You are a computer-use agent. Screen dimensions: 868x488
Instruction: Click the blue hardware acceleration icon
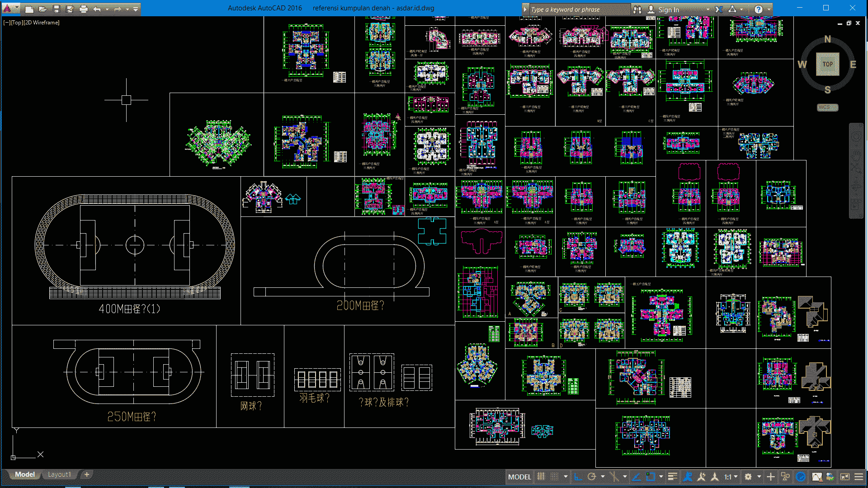point(801,477)
